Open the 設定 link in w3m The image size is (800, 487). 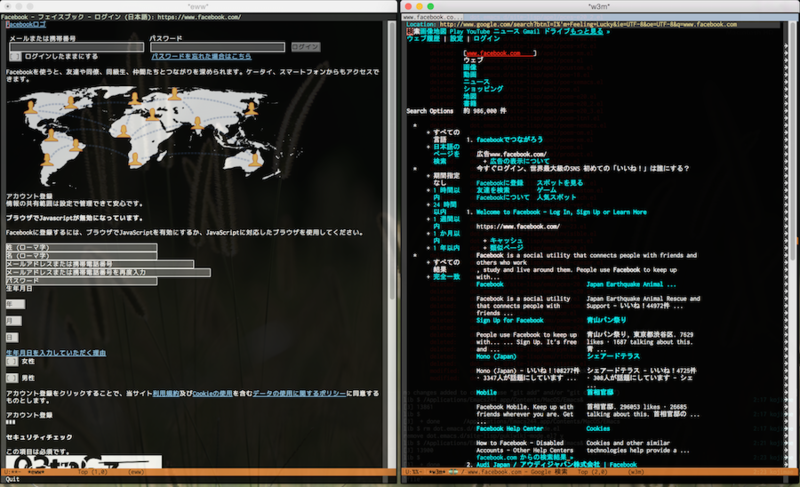coord(457,39)
